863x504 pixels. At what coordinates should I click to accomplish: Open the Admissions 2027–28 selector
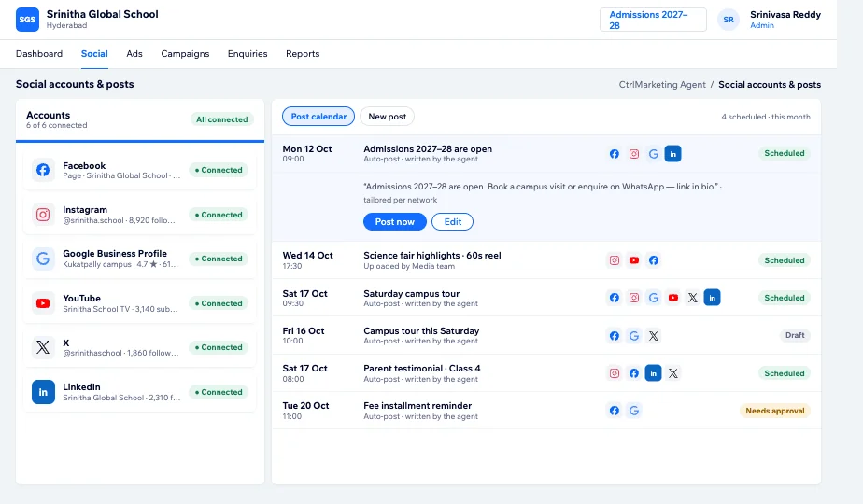653,20
